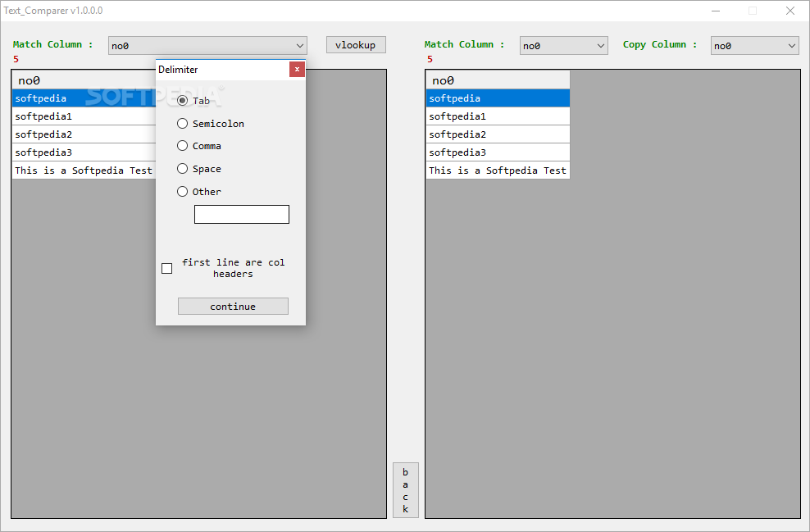Image resolution: width=810 pixels, height=532 pixels.
Task: Open the right Match Column dropdown
Action: [563, 45]
